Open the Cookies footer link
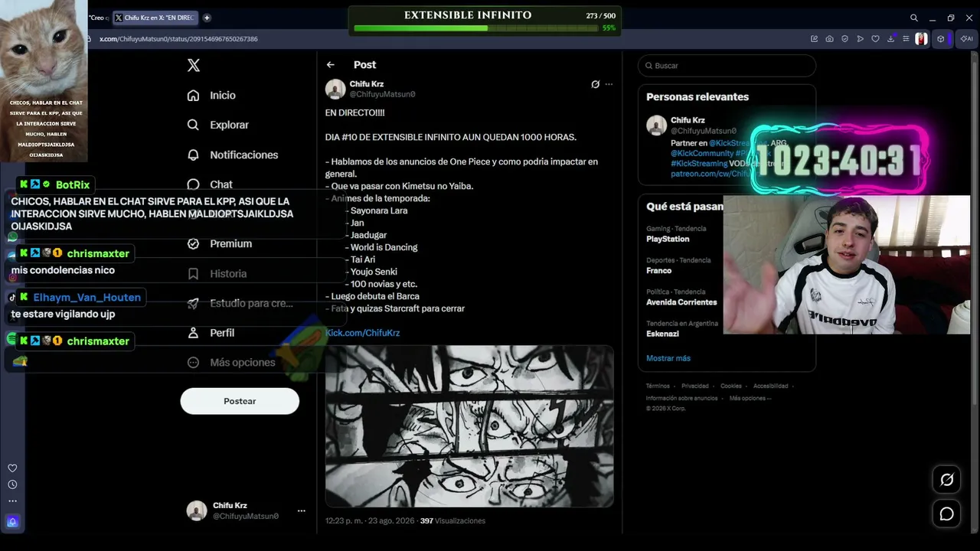This screenshot has height=551, width=980. pyautogui.click(x=731, y=386)
